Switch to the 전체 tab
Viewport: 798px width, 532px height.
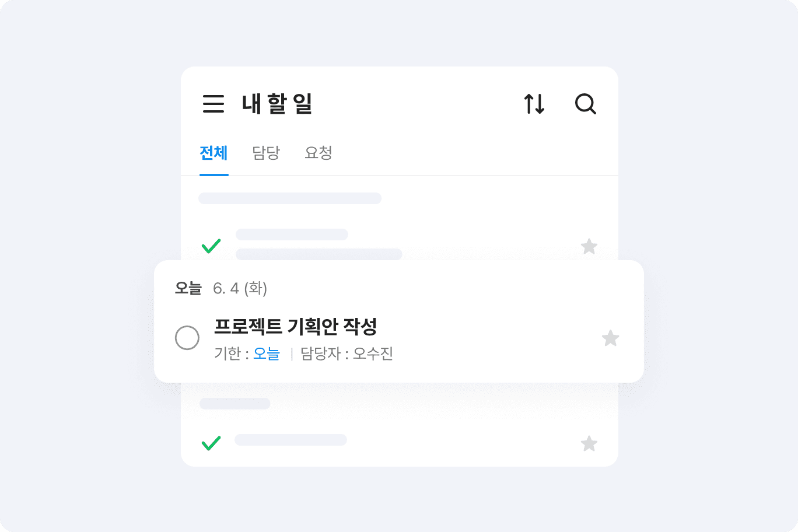pyautogui.click(x=213, y=153)
